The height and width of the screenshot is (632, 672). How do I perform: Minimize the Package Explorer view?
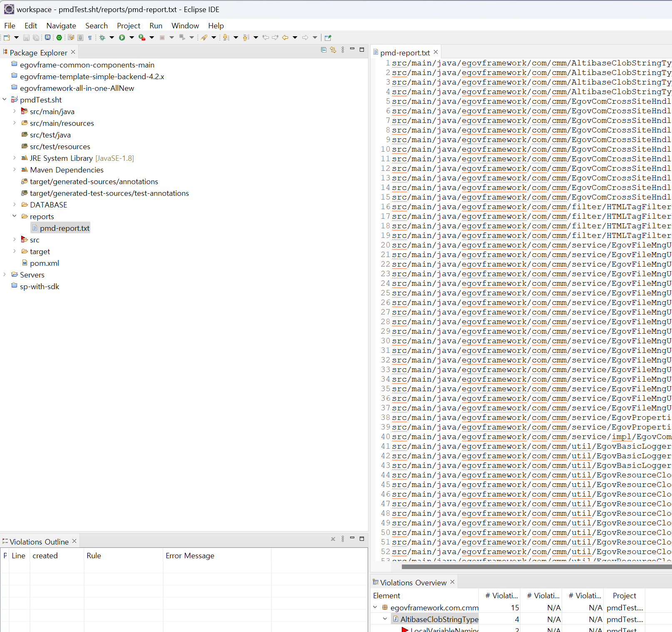click(352, 49)
